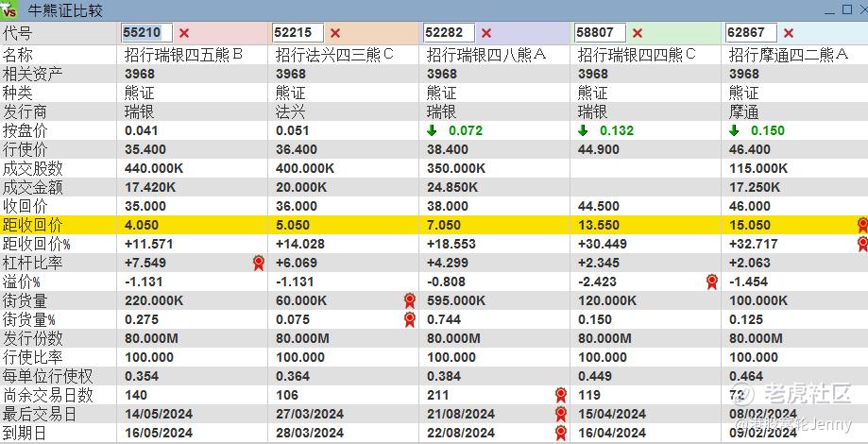Remove warrant 52215 with red X
The width and height of the screenshot is (868, 444).
(x=335, y=33)
